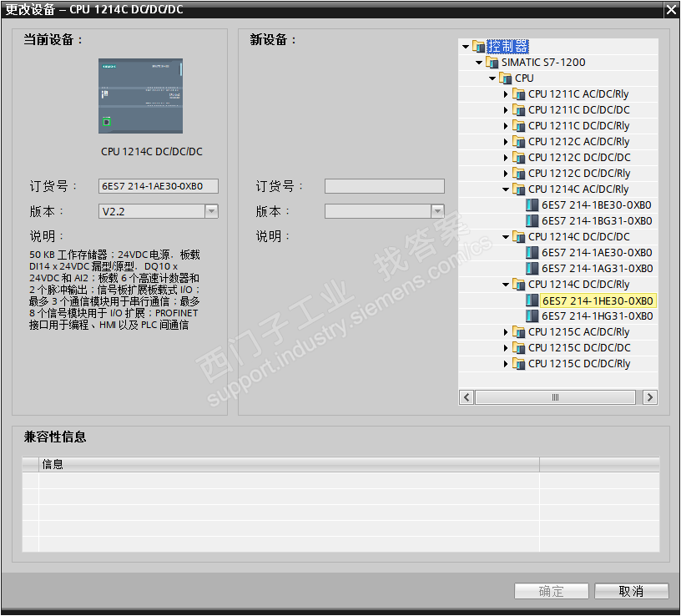Viewport: 681px width, 616px height.
Task: Click the CPU 1214C AC/DC/Rly folder icon
Action: point(519,189)
